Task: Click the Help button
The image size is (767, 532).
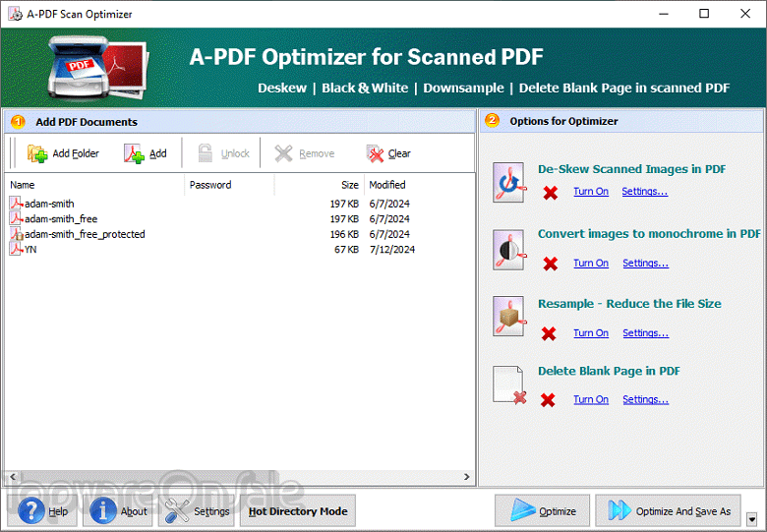Action: [42, 511]
